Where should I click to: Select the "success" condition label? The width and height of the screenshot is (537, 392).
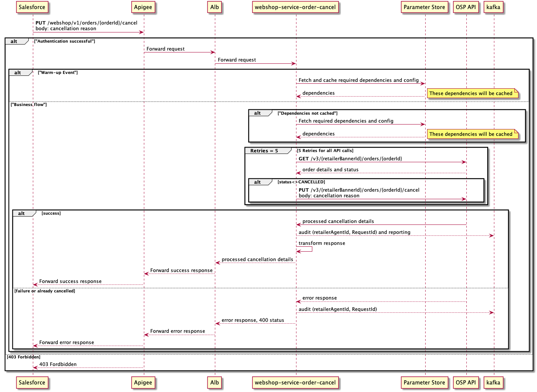point(51,213)
